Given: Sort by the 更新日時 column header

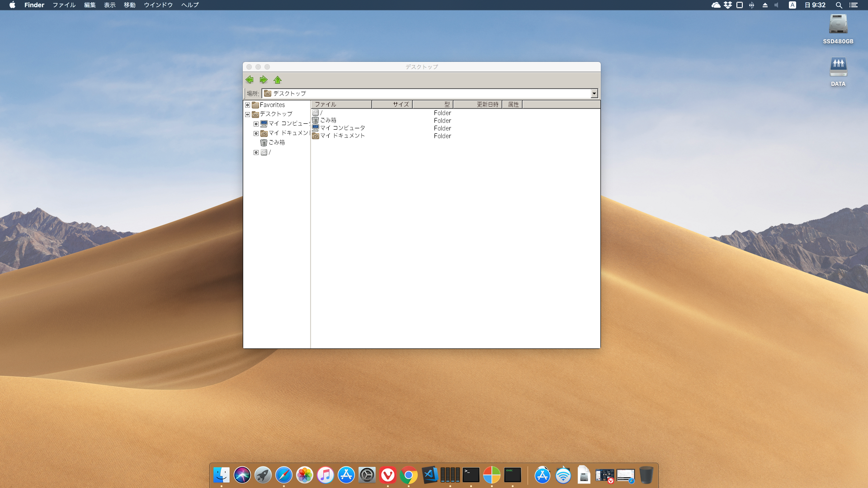Looking at the screenshot, I should tap(477, 104).
